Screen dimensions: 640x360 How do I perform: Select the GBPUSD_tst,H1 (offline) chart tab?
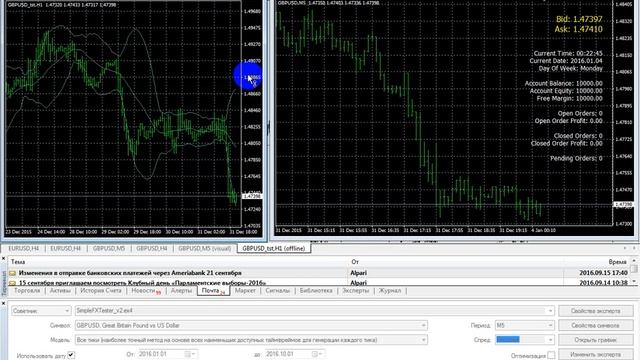273,248
